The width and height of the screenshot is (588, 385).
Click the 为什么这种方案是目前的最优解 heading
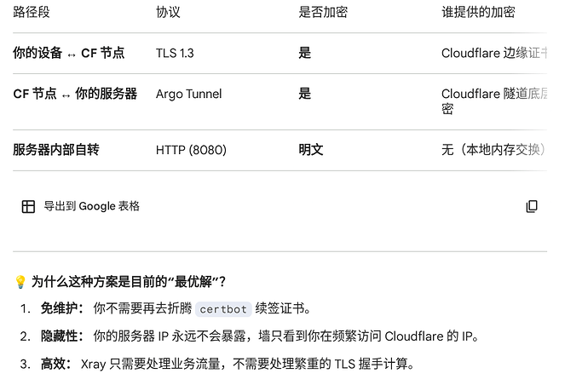[128, 282]
